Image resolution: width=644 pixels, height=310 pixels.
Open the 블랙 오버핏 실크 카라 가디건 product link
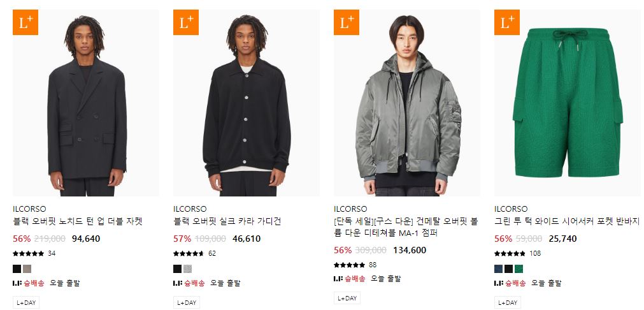point(227,221)
